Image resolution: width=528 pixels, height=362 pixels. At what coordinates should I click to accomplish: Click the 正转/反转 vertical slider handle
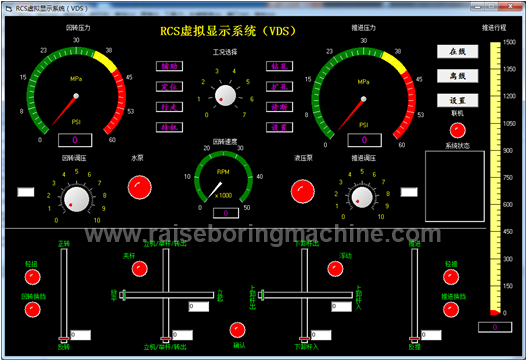coord(64,338)
